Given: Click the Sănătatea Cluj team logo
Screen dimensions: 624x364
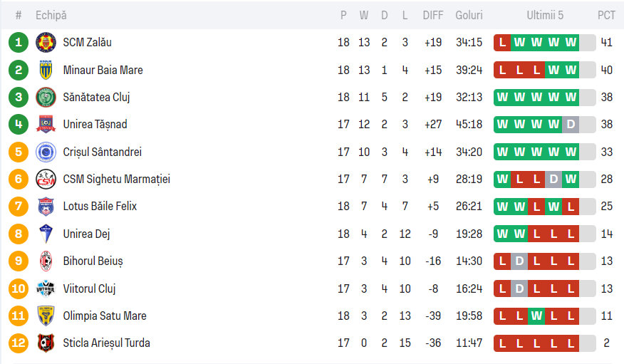Looking at the screenshot, I should coord(46,97).
